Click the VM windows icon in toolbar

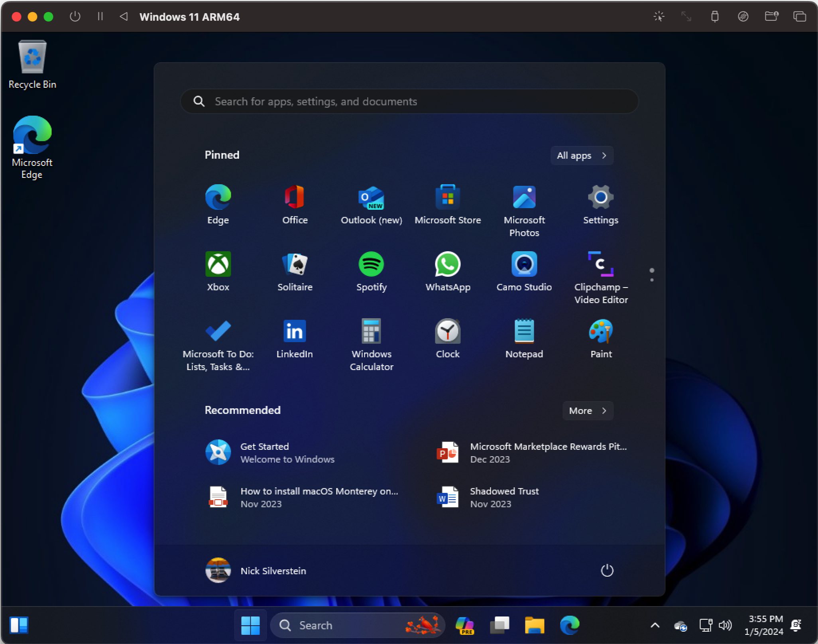799,16
